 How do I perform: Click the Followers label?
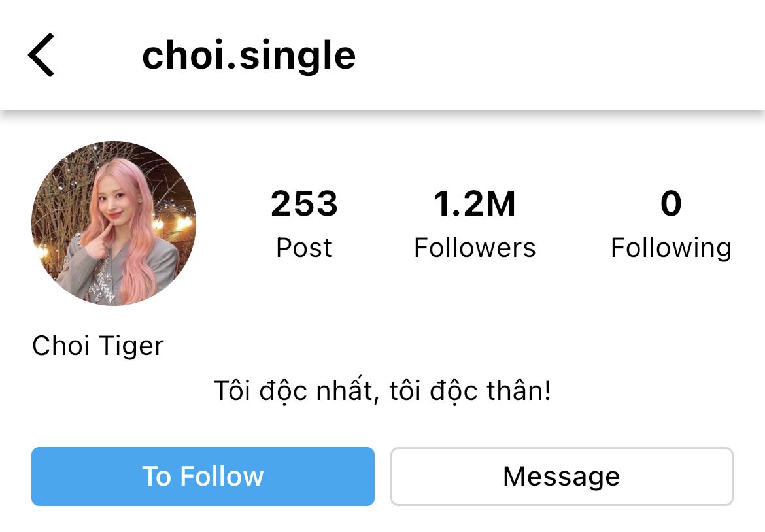(x=475, y=248)
